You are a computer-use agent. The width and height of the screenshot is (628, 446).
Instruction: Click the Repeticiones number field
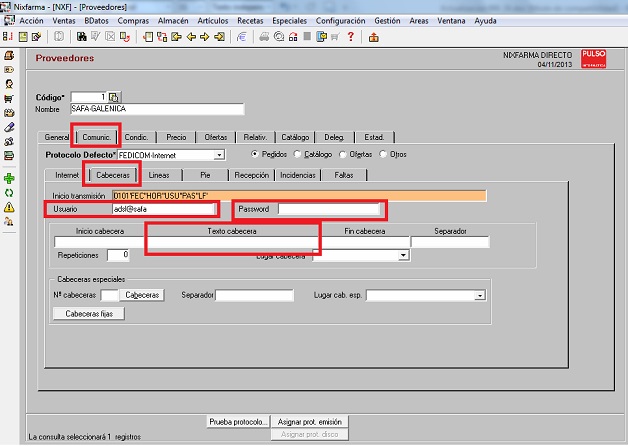click(x=118, y=255)
